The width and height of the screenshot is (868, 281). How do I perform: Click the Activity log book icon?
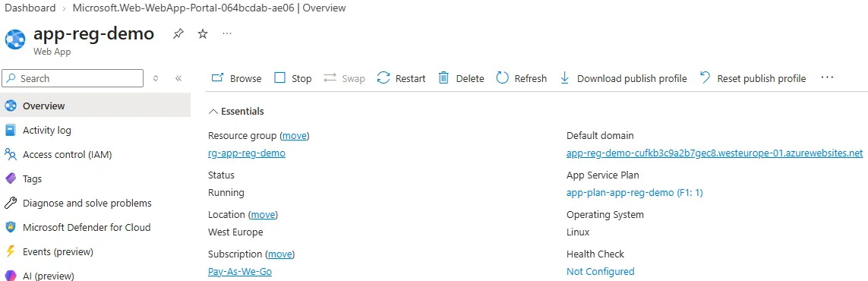tap(11, 130)
